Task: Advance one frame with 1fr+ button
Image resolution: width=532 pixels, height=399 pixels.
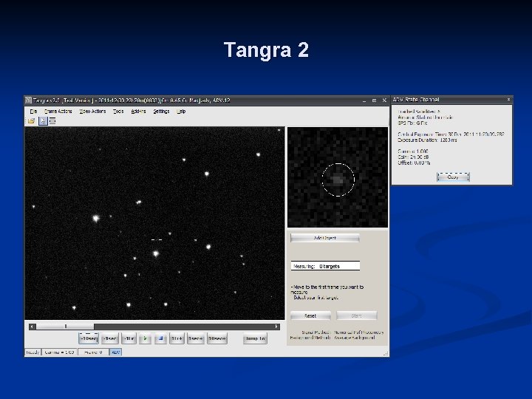Action: click(x=177, y=338)
